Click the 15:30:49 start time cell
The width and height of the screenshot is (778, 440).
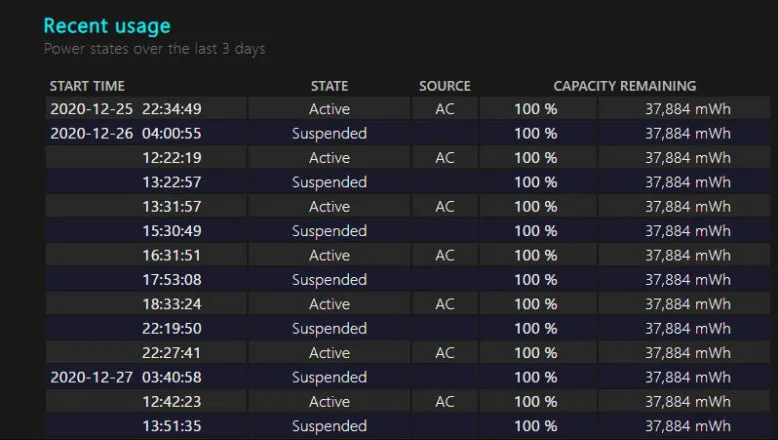click(172, 231)
